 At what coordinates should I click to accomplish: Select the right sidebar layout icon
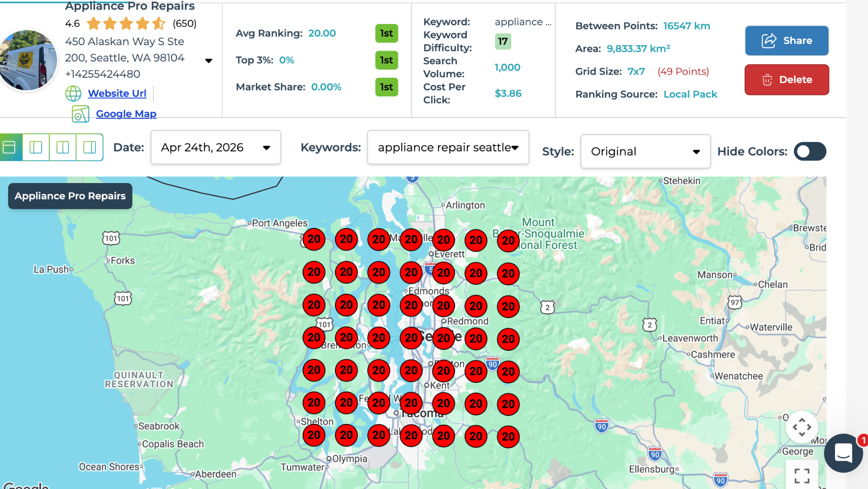point(90,147)
